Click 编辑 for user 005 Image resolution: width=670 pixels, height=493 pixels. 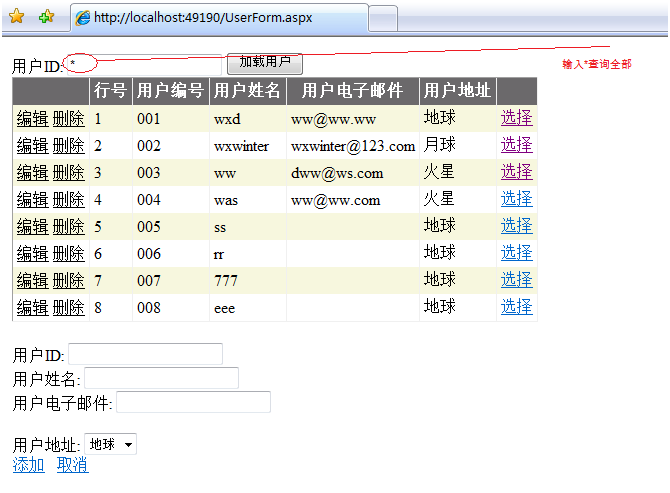(32, 226)
